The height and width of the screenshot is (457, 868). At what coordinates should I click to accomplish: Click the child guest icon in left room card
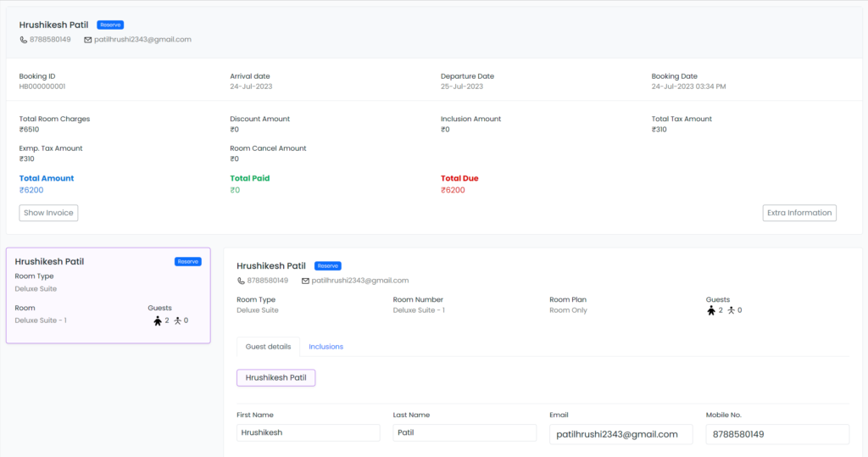pyautogui.click(x=178, y=320)
